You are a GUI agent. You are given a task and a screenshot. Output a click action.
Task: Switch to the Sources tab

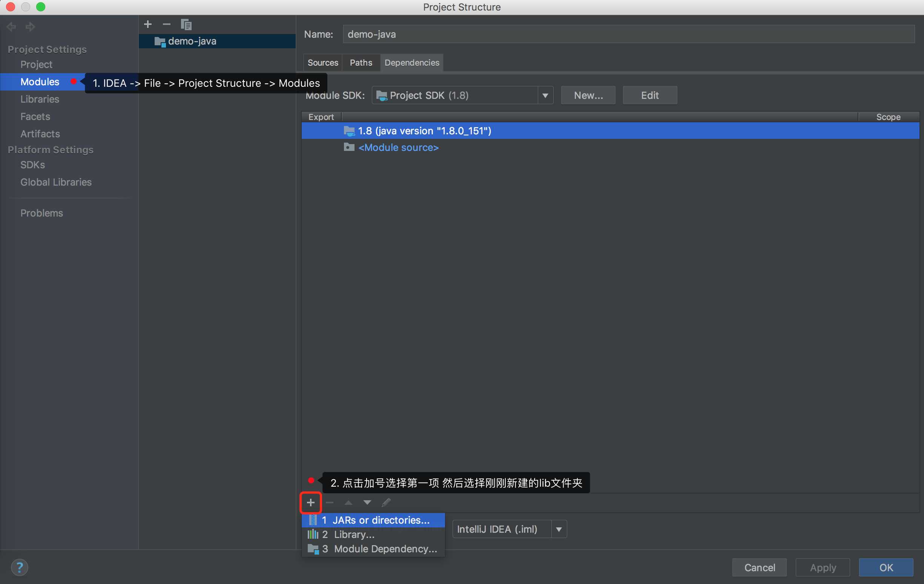click(323, 63)
